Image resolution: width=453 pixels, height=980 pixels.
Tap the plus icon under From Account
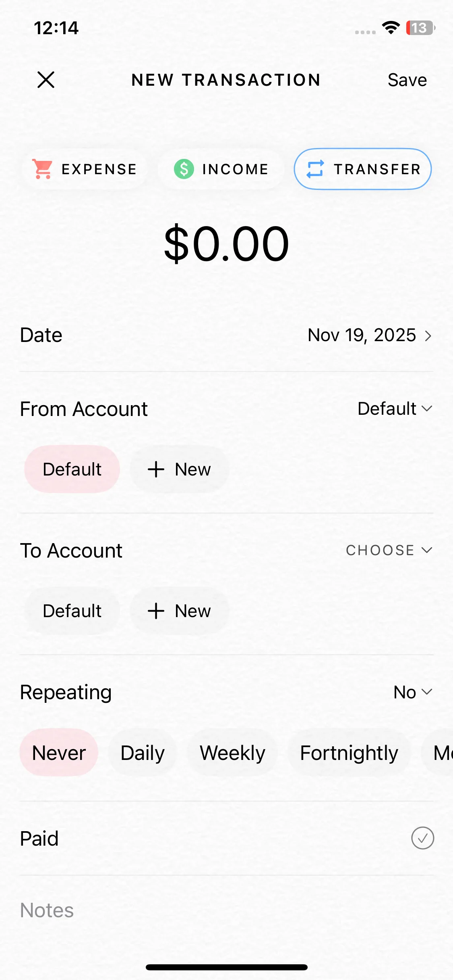[x=156, y=469]
